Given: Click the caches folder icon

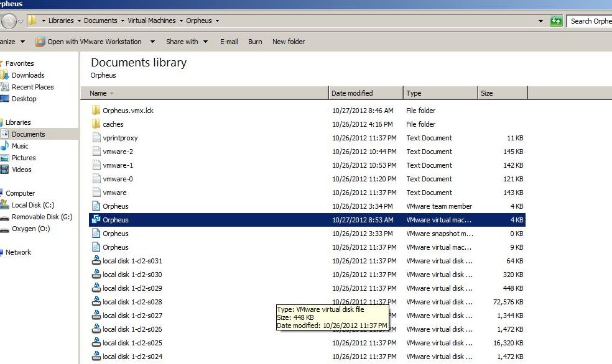Looking at the screenshot, I should (96, 124).
